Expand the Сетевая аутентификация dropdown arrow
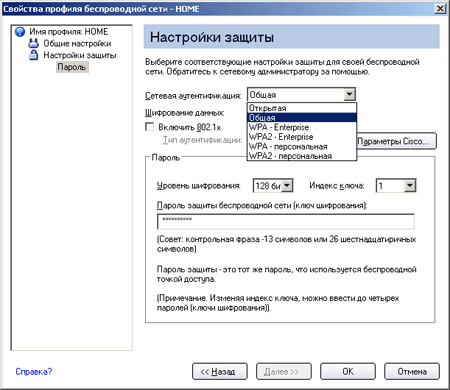 [349, 95]
